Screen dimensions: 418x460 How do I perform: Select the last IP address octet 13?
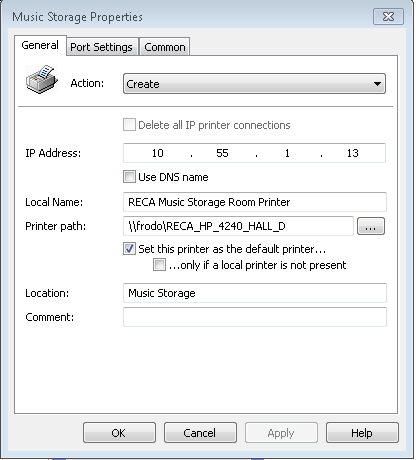point(352,153)
